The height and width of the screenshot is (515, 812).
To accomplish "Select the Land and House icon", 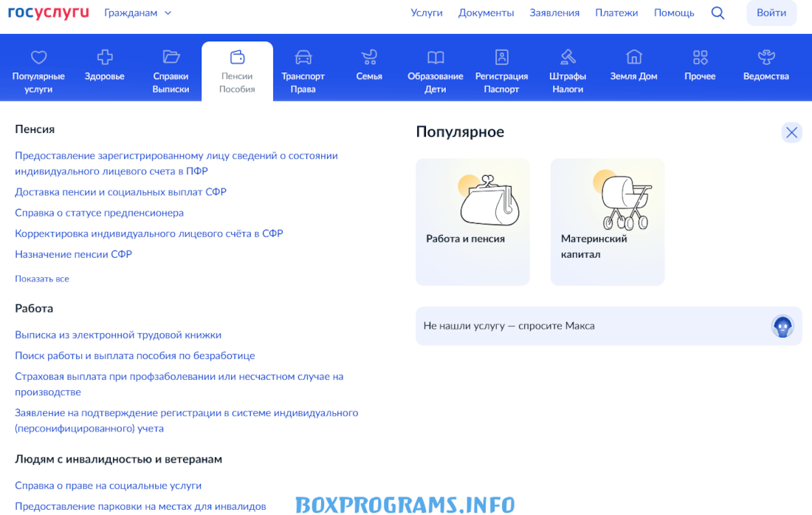I will coord(634,56).
